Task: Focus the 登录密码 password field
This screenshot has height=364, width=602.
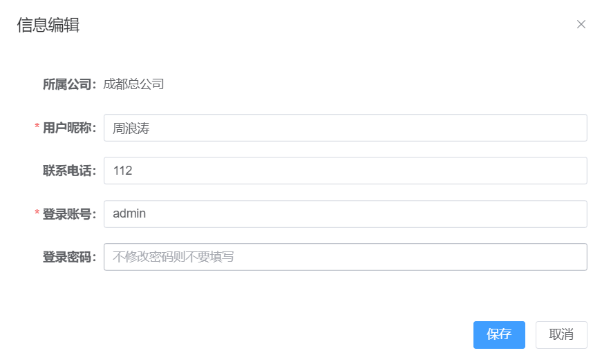Action: (x=345, y=257)
